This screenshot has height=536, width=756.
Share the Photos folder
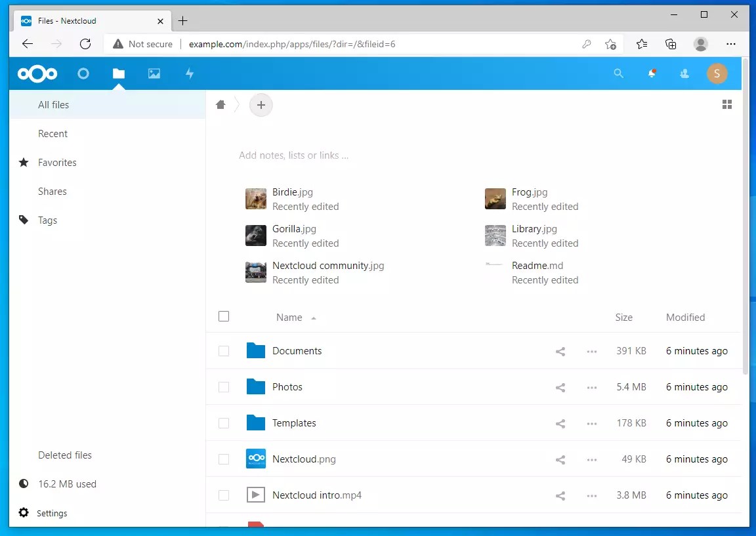[x=560, y=388]
